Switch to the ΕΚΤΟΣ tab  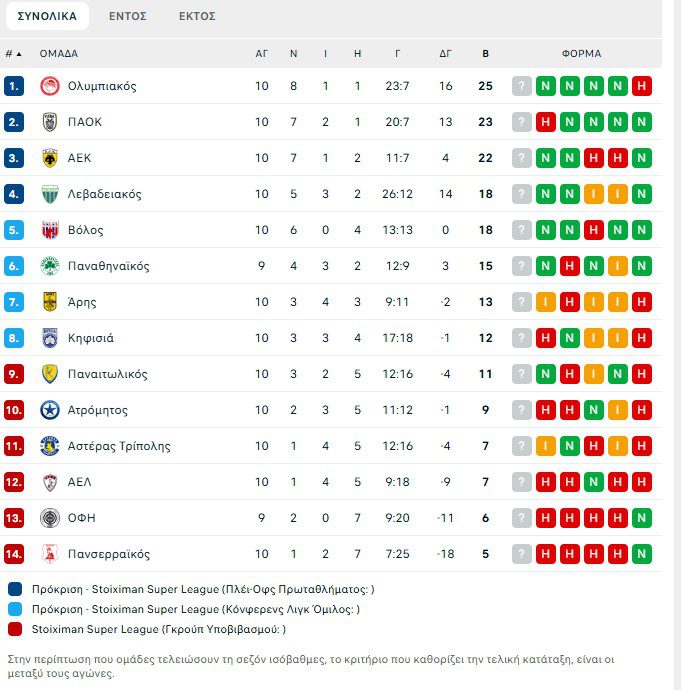197,16
